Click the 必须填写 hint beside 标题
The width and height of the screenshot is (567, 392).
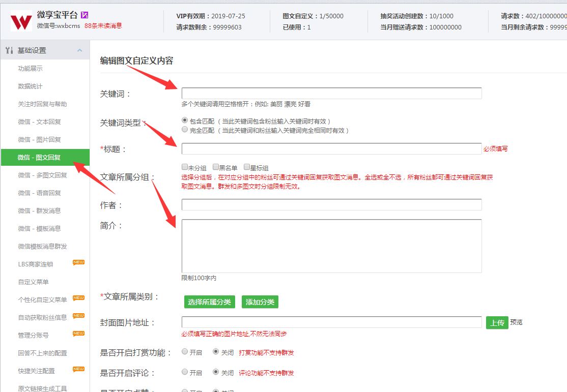(x=496, y=148)
